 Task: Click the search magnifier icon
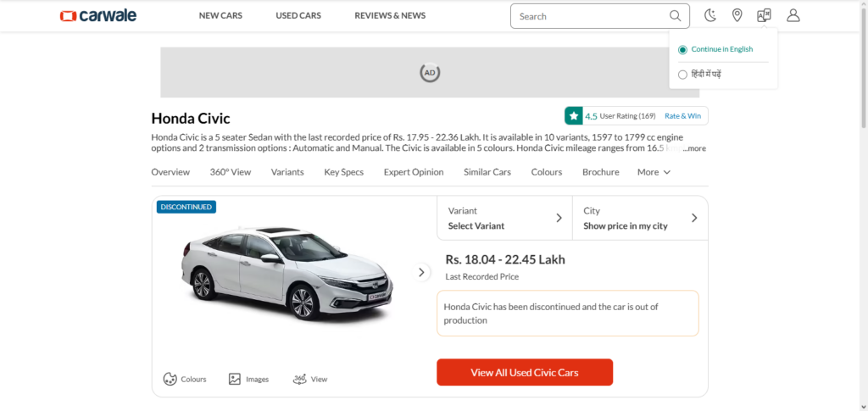coord(675,16)
